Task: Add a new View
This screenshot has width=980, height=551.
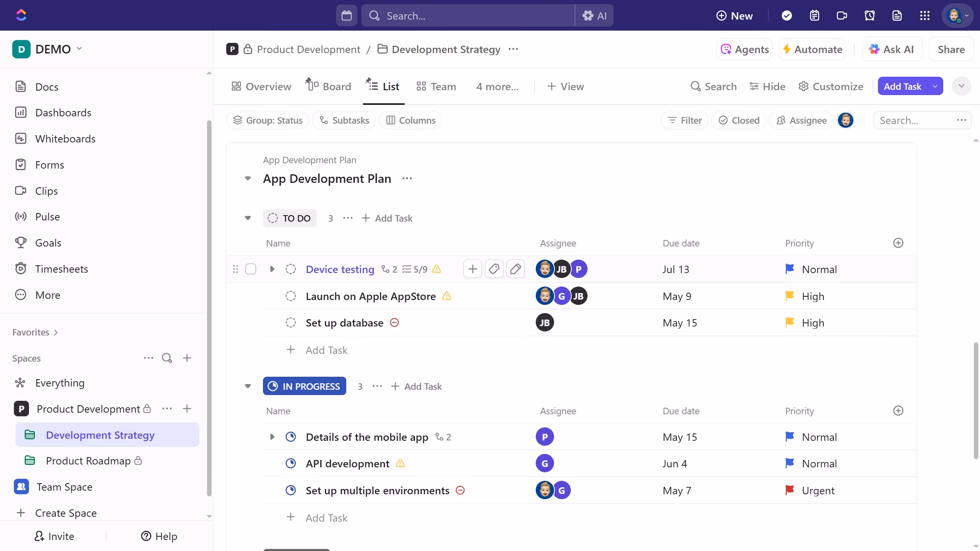Action: tap(566, 86)
